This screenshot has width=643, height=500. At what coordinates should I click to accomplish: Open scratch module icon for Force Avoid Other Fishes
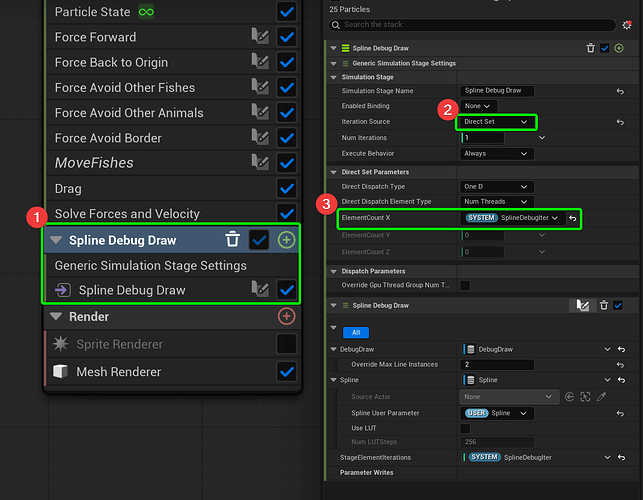coord(260,87)
